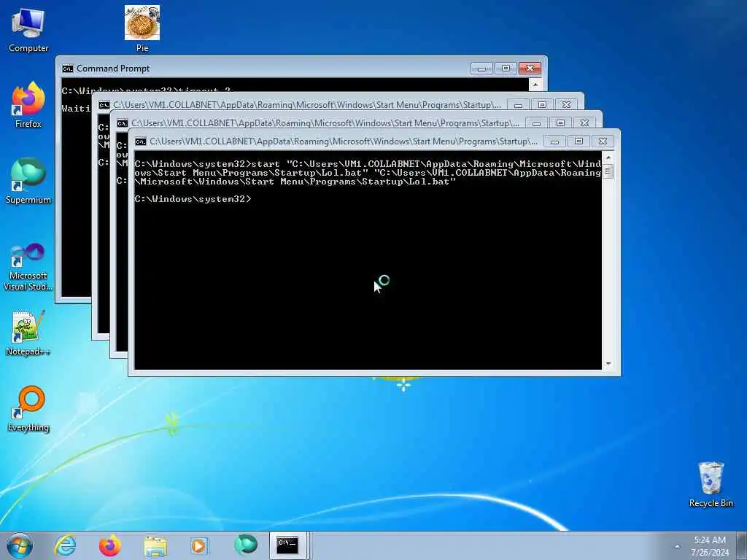Open the Pie image on the desktop

142,28
